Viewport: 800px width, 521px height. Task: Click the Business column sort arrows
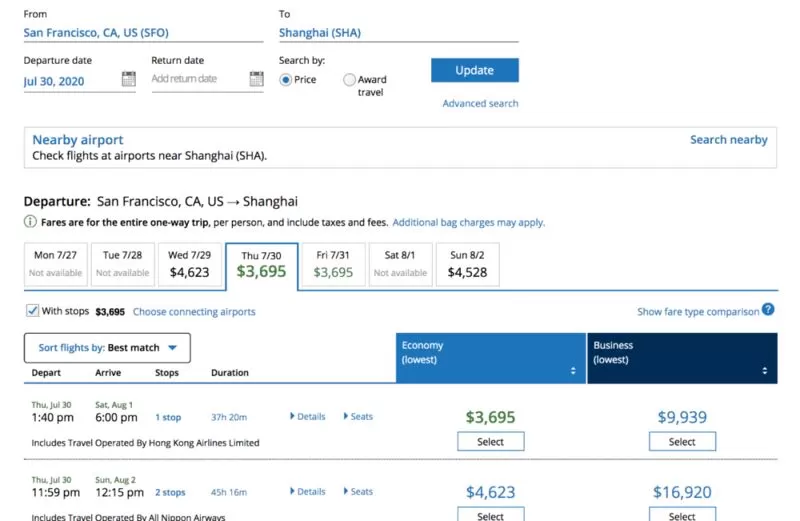pyautogui.click(x=764, y=370)
